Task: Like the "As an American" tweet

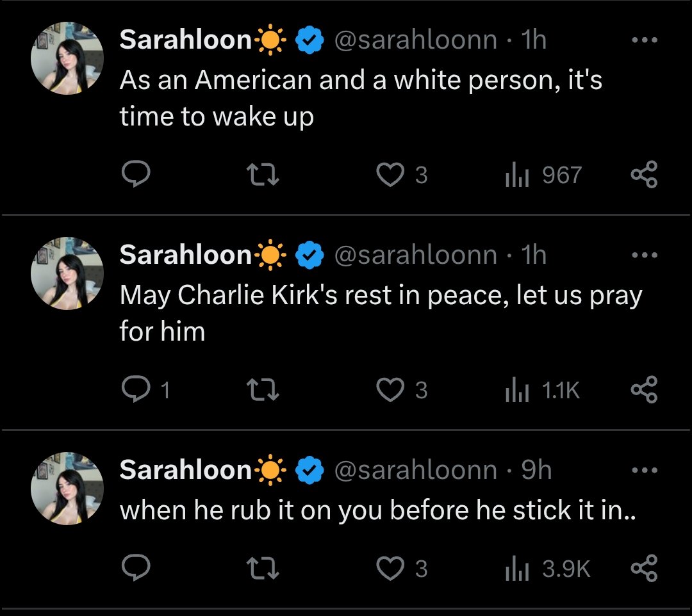Action: tap(401, 175)
